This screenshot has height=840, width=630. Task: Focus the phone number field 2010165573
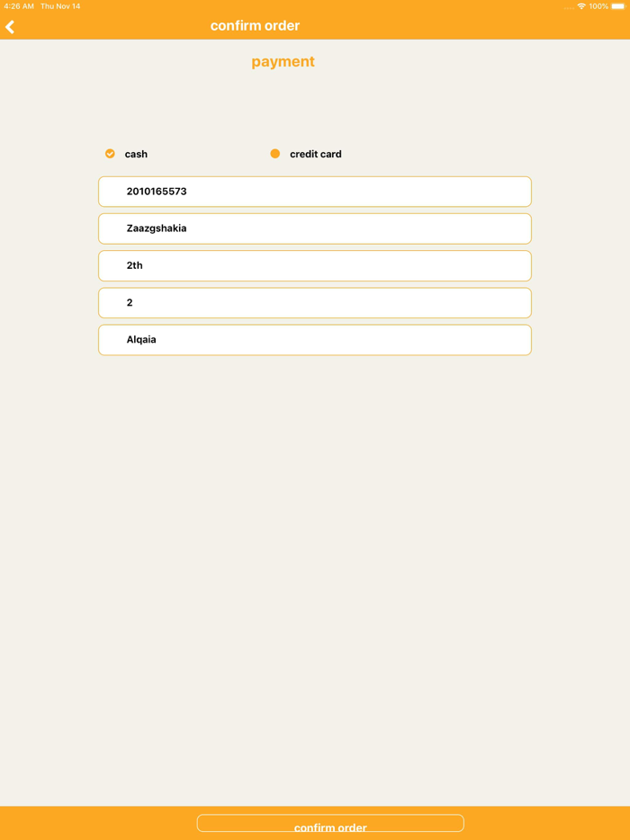point(315,192)
